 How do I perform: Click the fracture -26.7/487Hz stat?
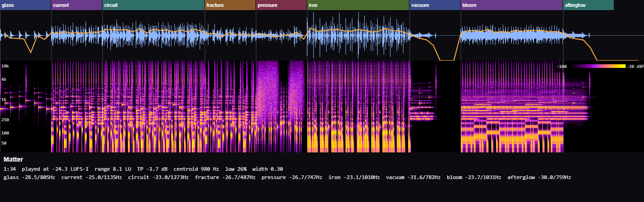[225, 177]
